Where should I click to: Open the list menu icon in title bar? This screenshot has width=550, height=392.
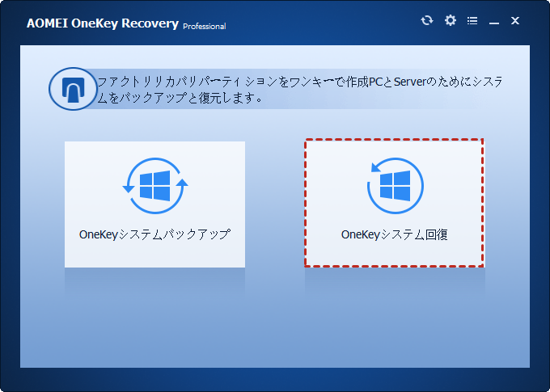coord(472,21)
